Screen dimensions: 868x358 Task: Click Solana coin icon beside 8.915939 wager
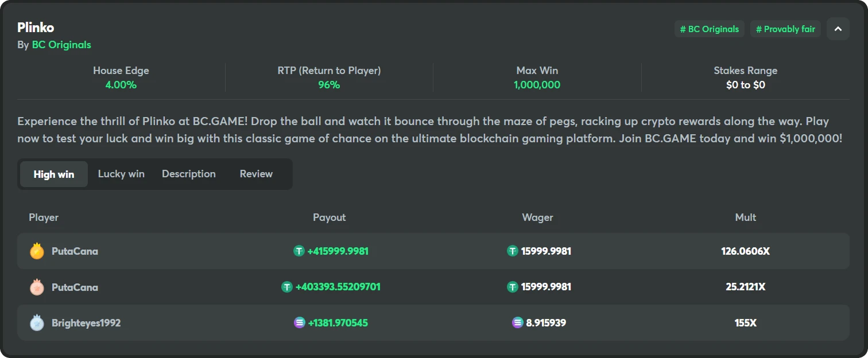tap(518, 323)
